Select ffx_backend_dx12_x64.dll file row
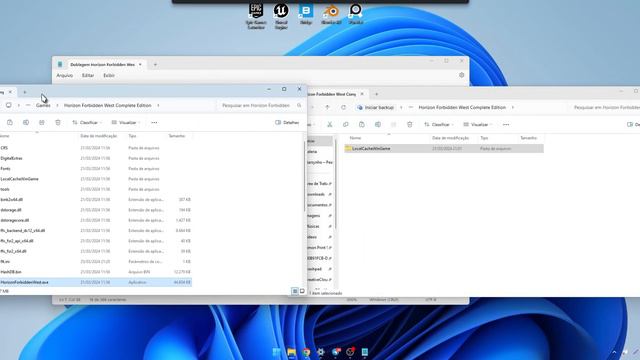 tap(96, 231)
